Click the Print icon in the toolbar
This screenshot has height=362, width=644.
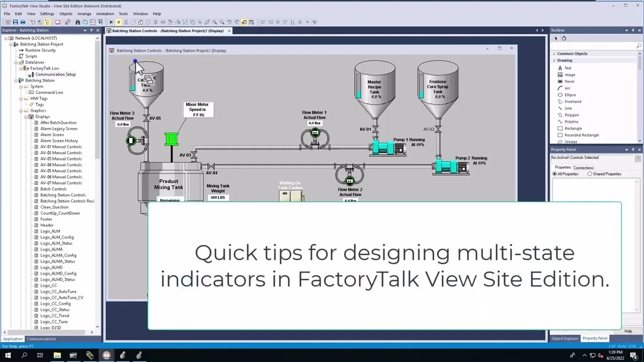pos(23,22)
